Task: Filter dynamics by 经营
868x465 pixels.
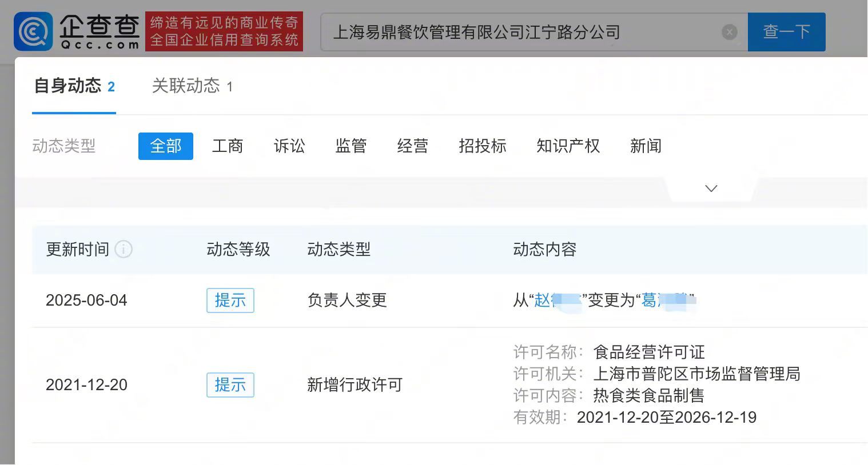Action: [x=413, y=146]
